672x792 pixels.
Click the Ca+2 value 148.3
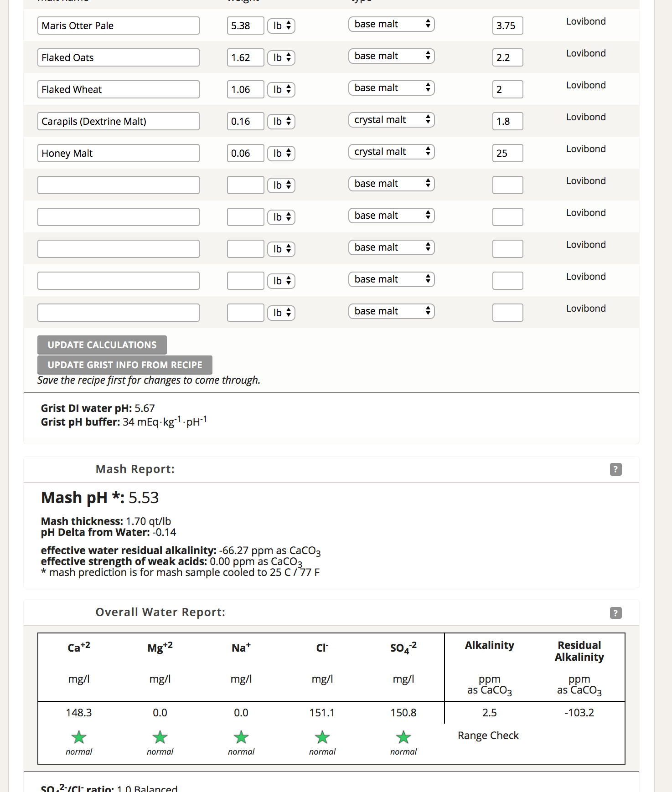[x=79, y=713]
